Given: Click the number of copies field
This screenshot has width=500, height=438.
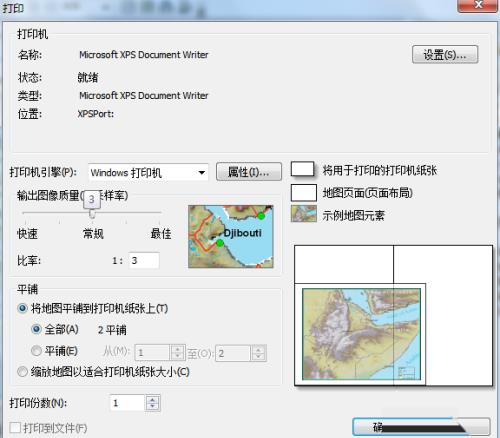Looking at the screenshot, I should pyautogui.click(x=128, y=403).
